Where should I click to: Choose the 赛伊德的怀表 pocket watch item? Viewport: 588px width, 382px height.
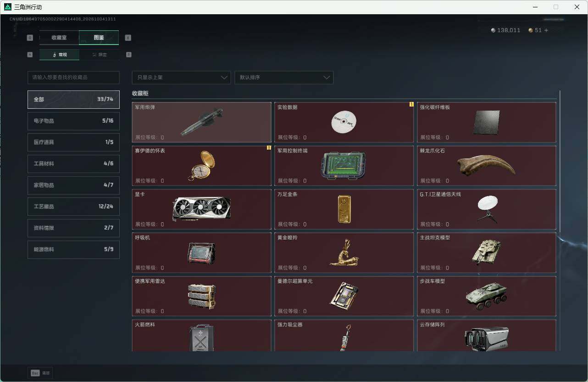[202, 166]
